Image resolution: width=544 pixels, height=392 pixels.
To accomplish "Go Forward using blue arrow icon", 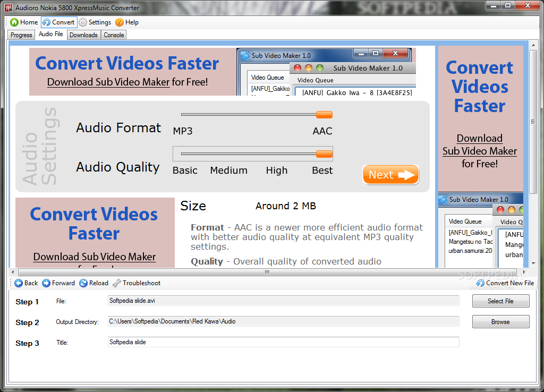I will [46, 283].
